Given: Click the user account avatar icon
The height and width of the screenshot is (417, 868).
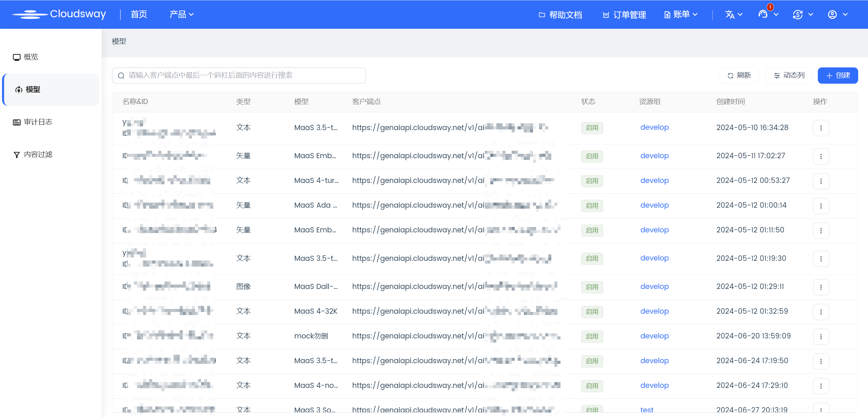Looking at the screenshot, I should point(832,15).
